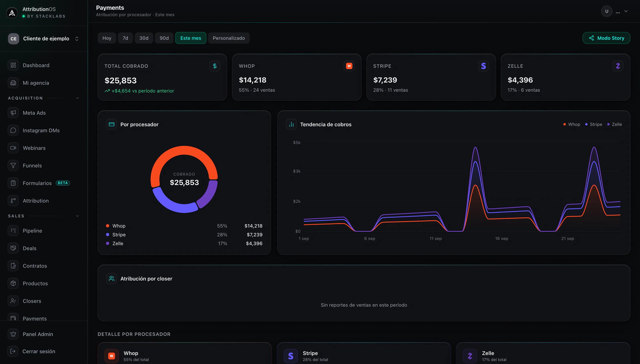640x364 pixels.
Task: Toggle Stripe series in trend chart legend
Action: tap(594, 124)
